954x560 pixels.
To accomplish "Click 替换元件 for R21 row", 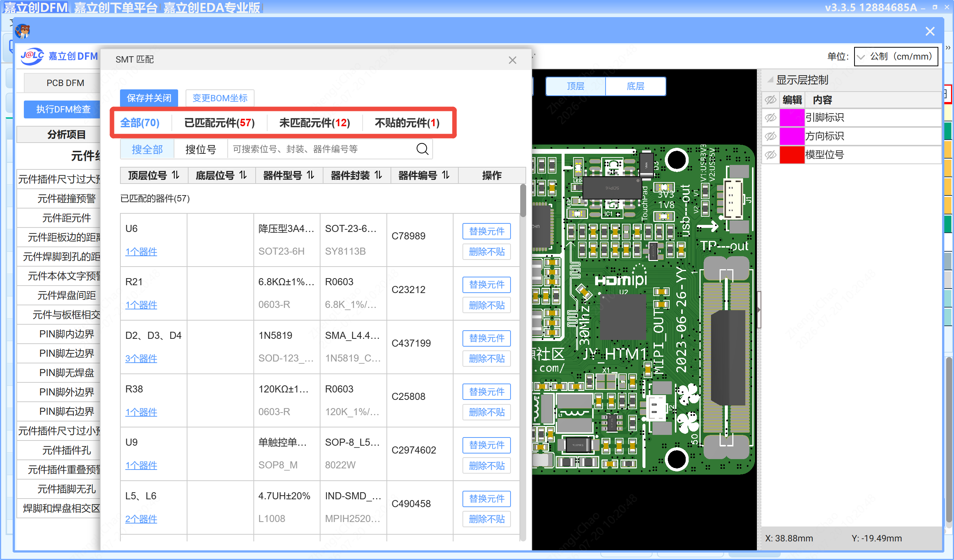I will [486, 284].
